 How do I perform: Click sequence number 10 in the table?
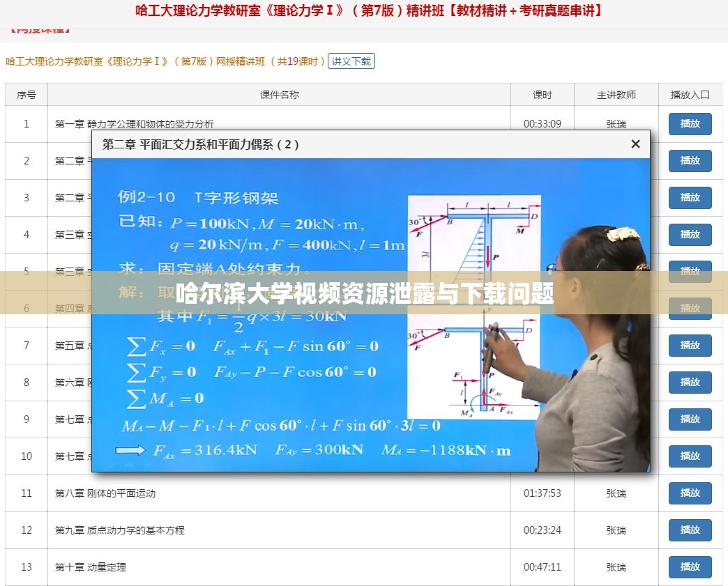[26, 456]
